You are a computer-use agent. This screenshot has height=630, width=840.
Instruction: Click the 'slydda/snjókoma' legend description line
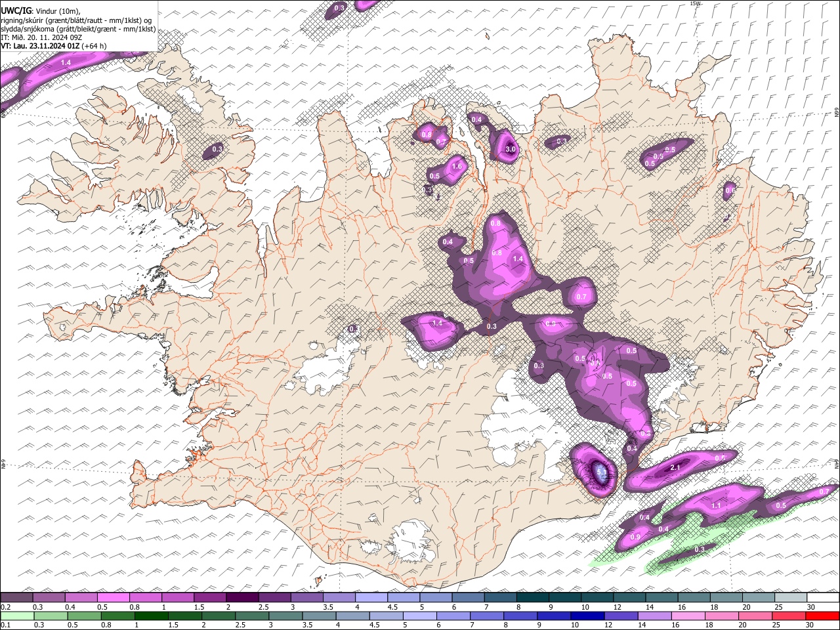[x=78, y=29]
